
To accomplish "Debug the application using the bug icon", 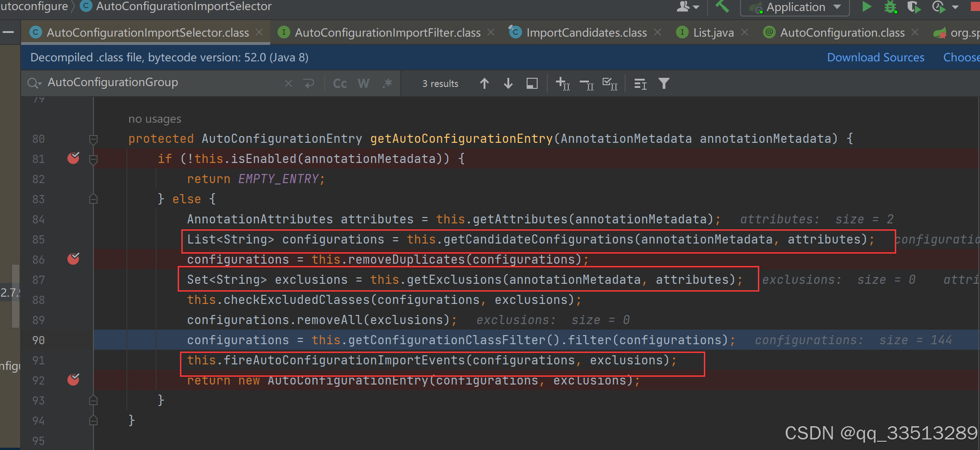I will tap(890, 7).
